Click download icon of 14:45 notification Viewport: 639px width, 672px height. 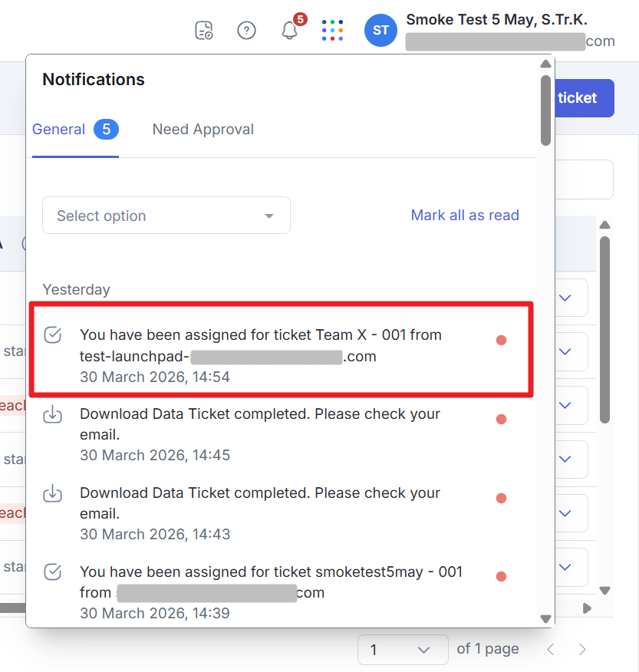click(52, 415)
